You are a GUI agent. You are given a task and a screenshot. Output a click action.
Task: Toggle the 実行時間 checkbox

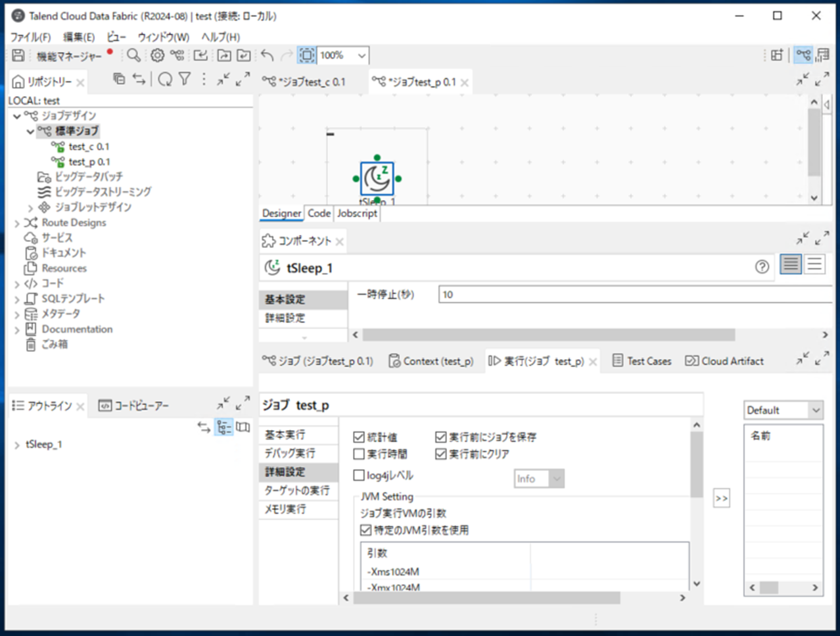pyautogui.click(x=359, y=454)
